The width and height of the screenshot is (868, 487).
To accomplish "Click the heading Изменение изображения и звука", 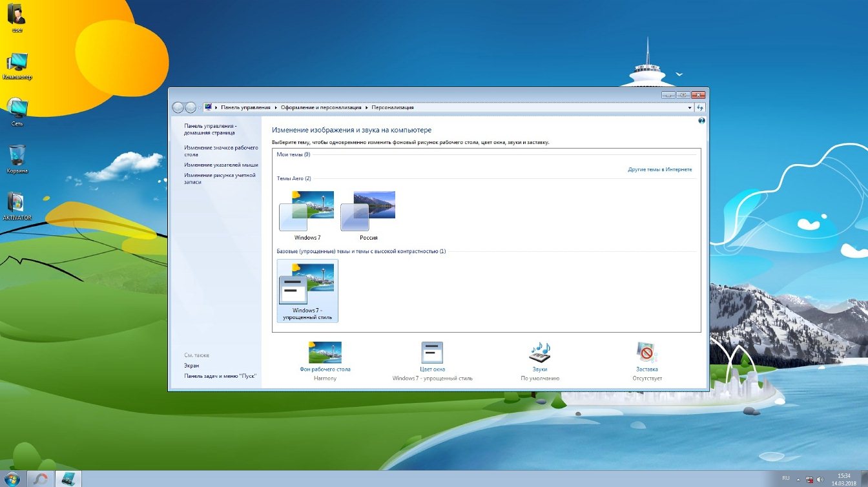I will 351,130.
